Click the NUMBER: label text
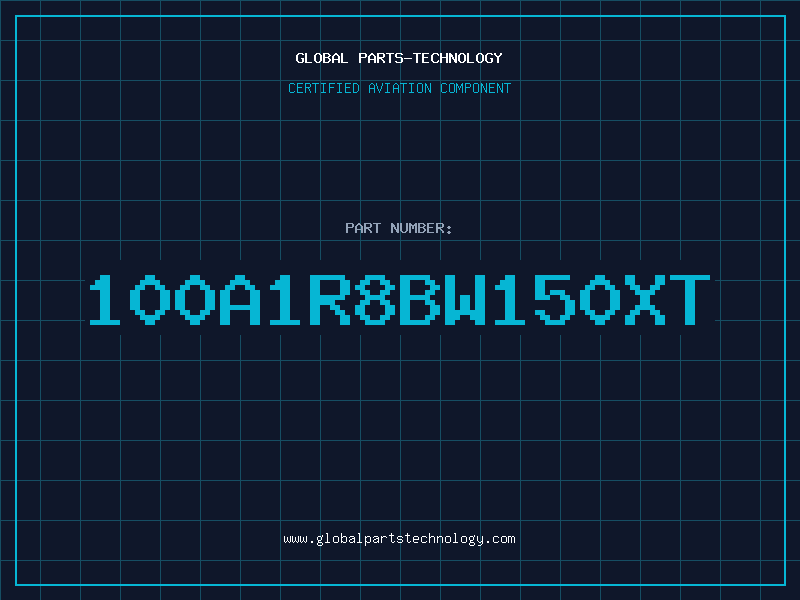 point(421,228)
